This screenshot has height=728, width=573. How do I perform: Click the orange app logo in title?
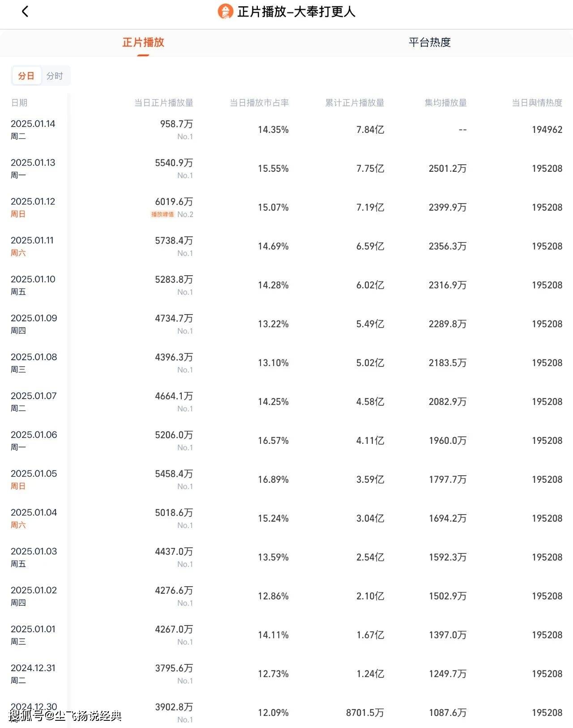(x=225, y=12)
